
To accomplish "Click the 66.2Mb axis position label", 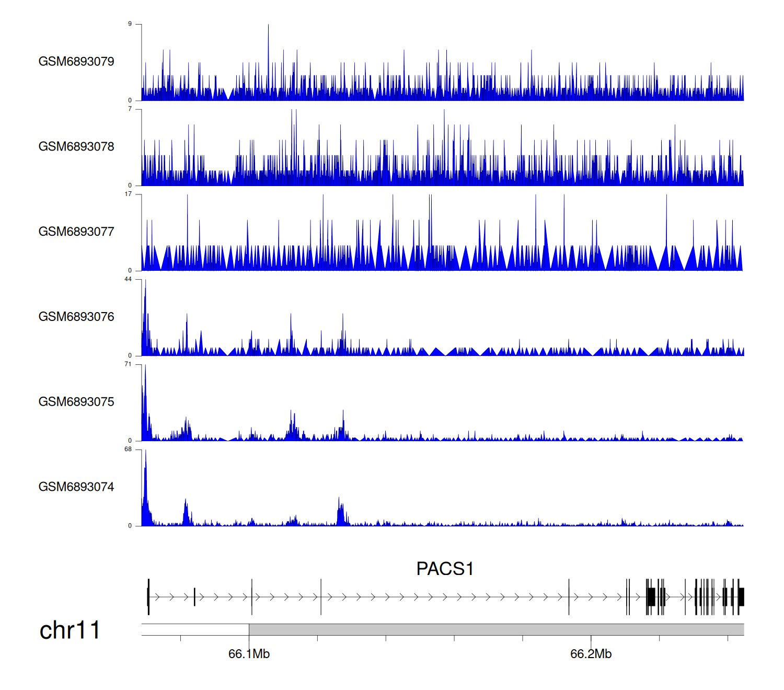I will coord(591,654).
